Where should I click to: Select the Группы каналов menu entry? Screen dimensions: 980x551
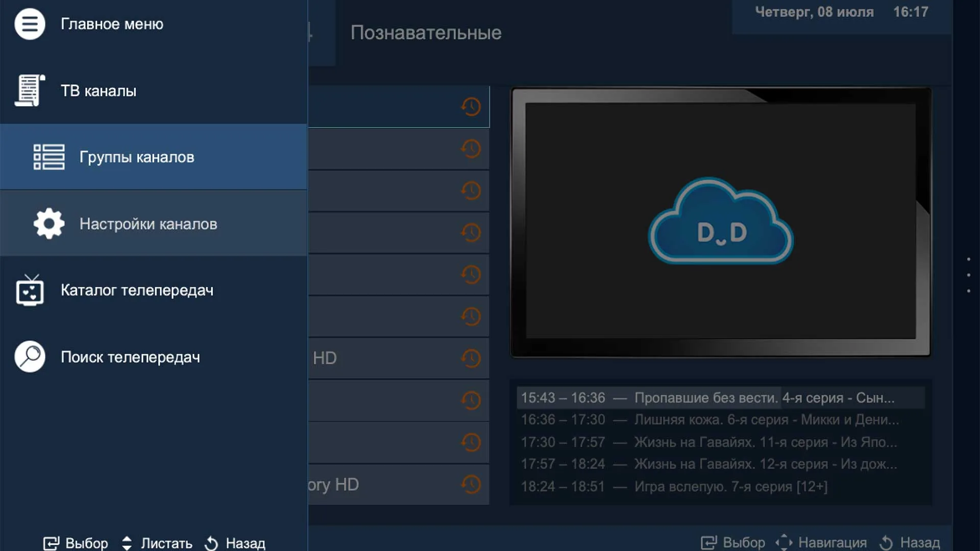[x=136, y=157]
